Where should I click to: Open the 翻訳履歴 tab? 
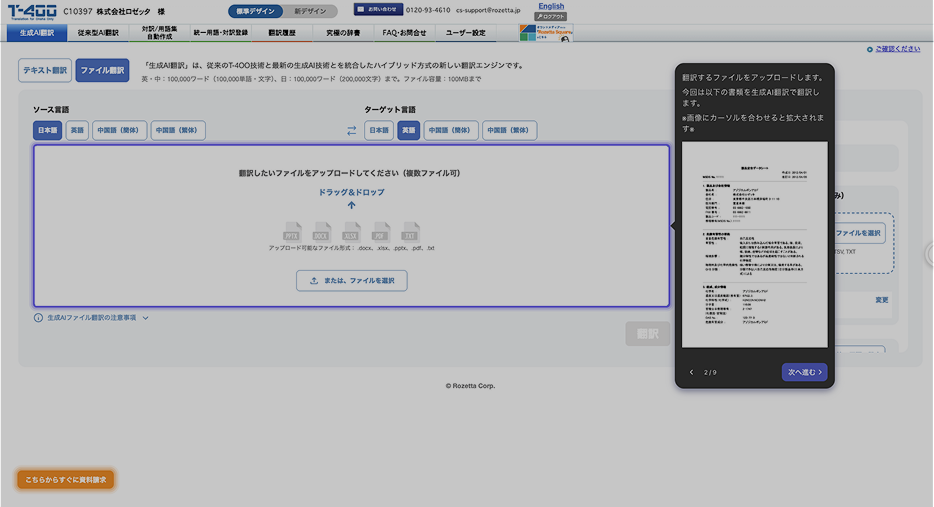tap(282, 33)
